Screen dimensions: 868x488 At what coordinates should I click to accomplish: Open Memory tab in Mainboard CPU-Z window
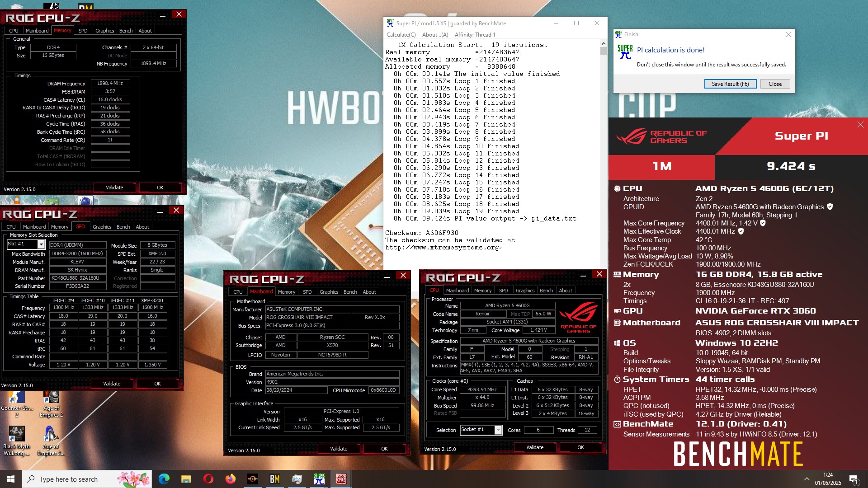(287, 292)
